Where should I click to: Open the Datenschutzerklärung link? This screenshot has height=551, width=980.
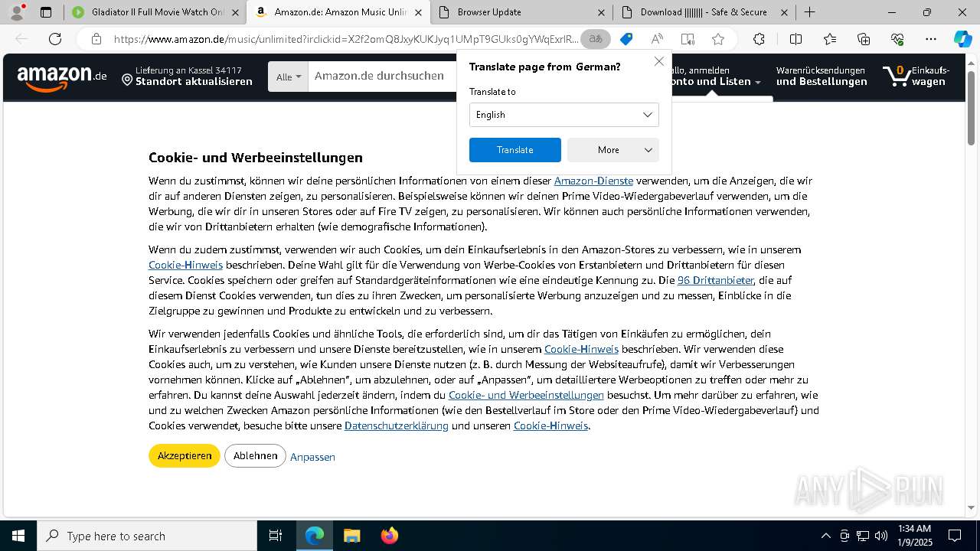point(397,425)
